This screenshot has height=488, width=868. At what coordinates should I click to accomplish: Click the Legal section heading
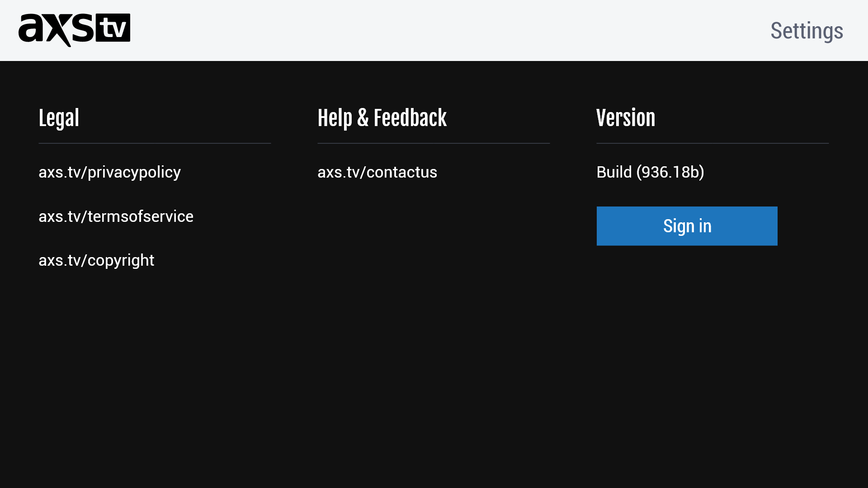[x=59, y=117]
